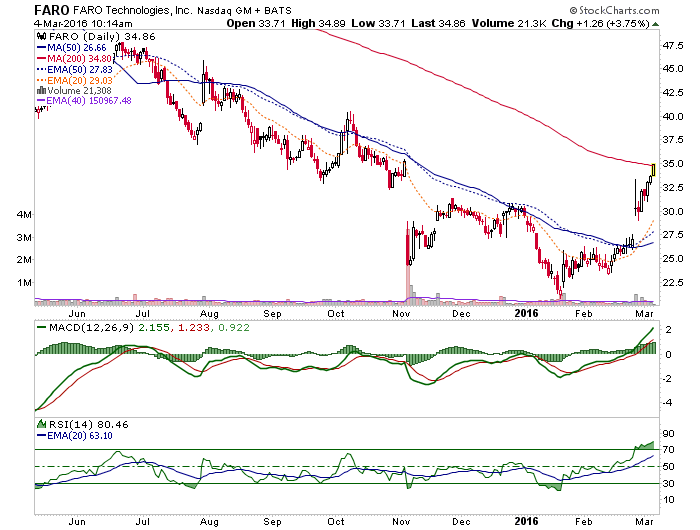Click the RSI(14) 80.46 indicator label

pyautogui.click(x=88, y=424)
